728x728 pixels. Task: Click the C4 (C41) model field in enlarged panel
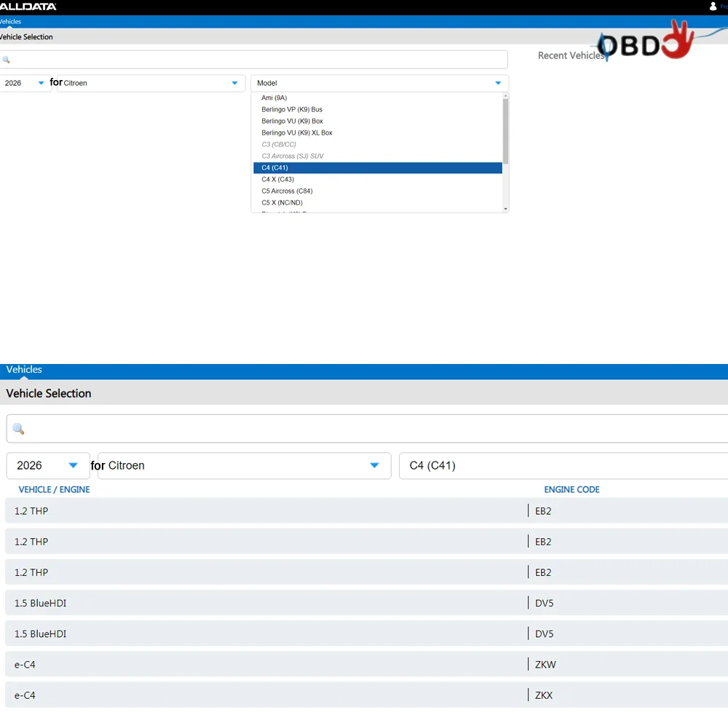561,466
